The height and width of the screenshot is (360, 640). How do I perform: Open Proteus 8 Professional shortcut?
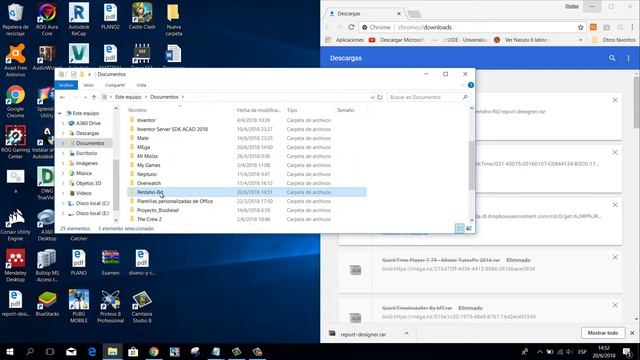(110, 306)
